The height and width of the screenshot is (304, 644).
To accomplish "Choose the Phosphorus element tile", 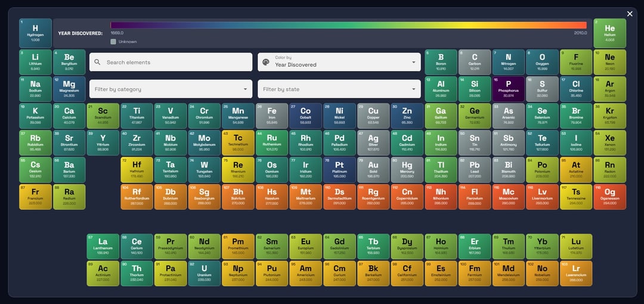I will pos(508,89).
